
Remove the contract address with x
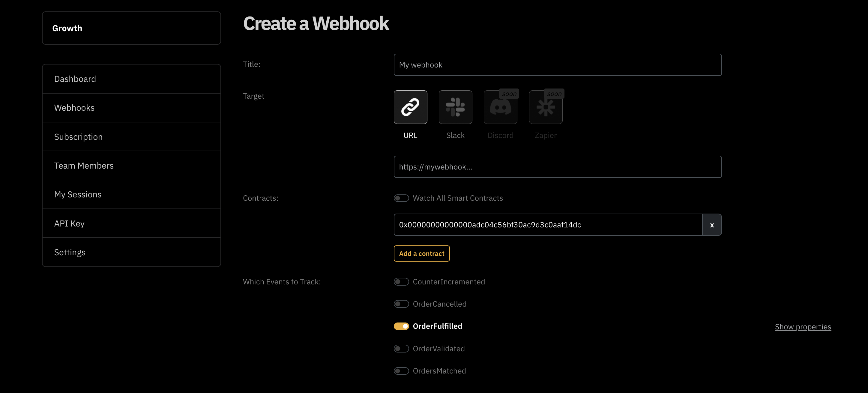(x=712, y=225)
